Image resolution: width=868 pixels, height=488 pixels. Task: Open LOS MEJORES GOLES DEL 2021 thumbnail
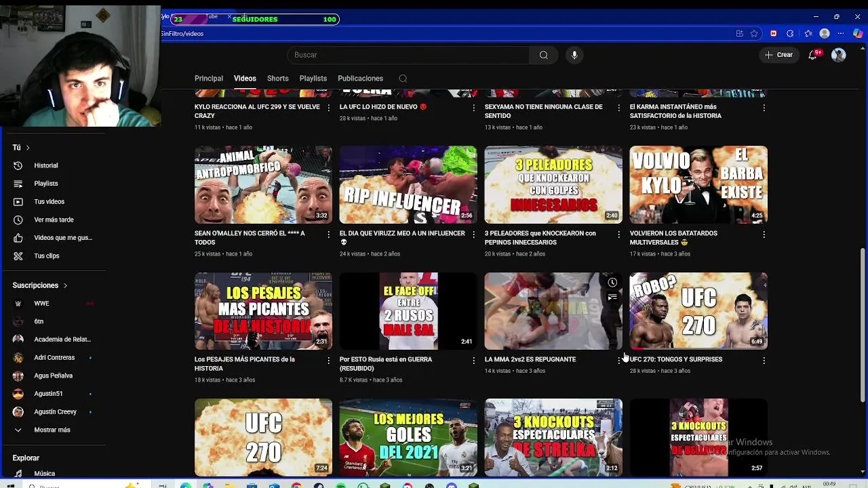pos(408,437)
